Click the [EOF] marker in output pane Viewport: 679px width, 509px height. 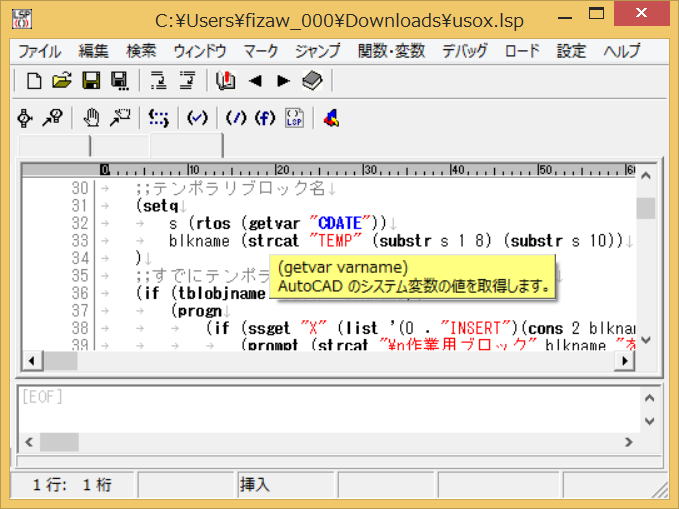pyautogui.click(x=42, y=396)
